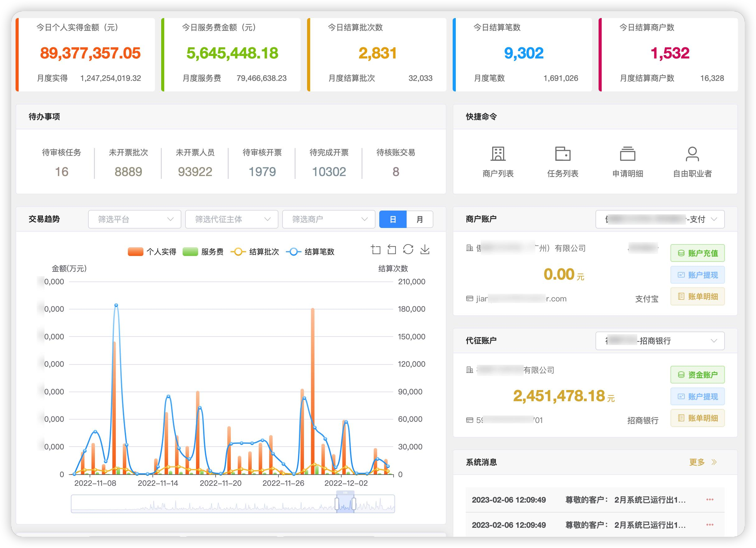Open the 筛选代征主体 dropdown
The image size is (756, 548).
(x=231, y=219)
